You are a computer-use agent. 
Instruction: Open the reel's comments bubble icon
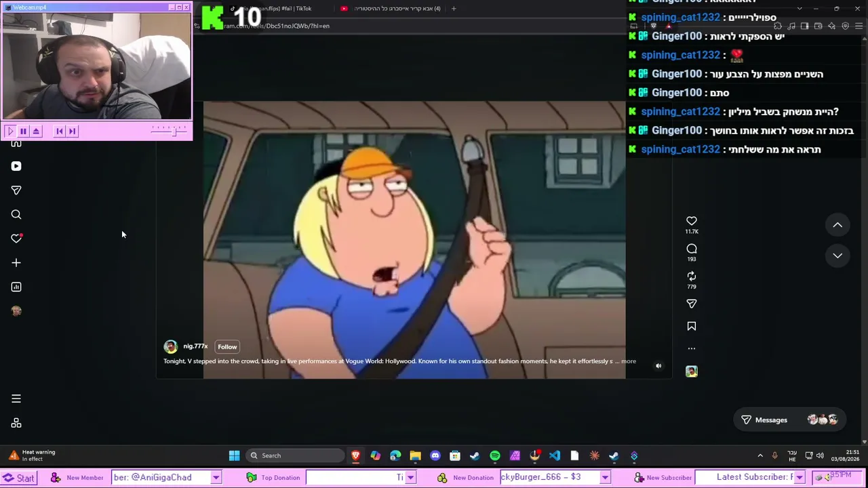pyautogui.click(x=692, y=249)
